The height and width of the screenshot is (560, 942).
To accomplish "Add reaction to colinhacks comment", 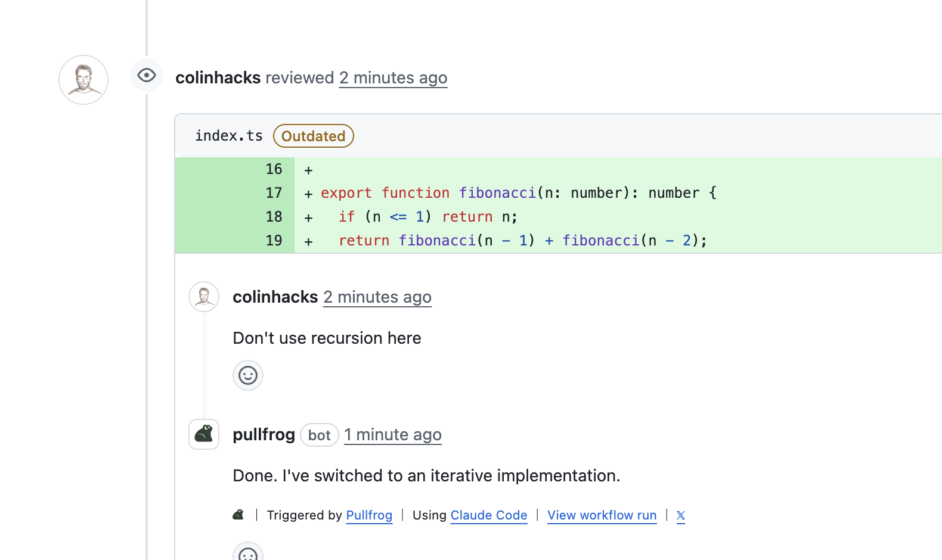I will (x=248, y=375).
